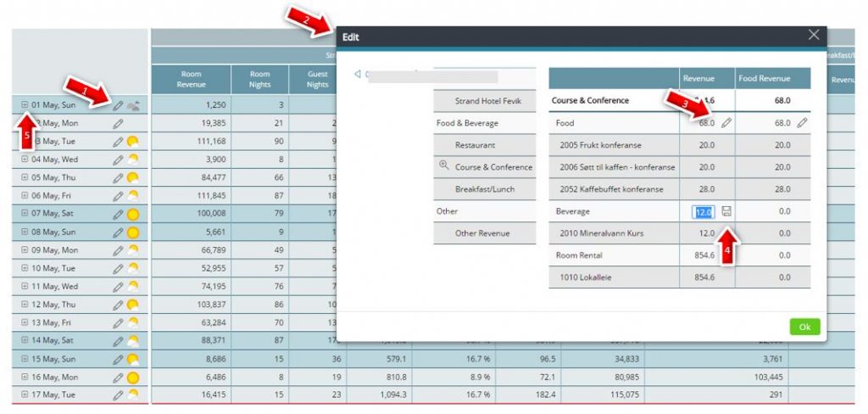
Task: Click the edit pencil for 10 May, Tue
Action: coord(118,268)
